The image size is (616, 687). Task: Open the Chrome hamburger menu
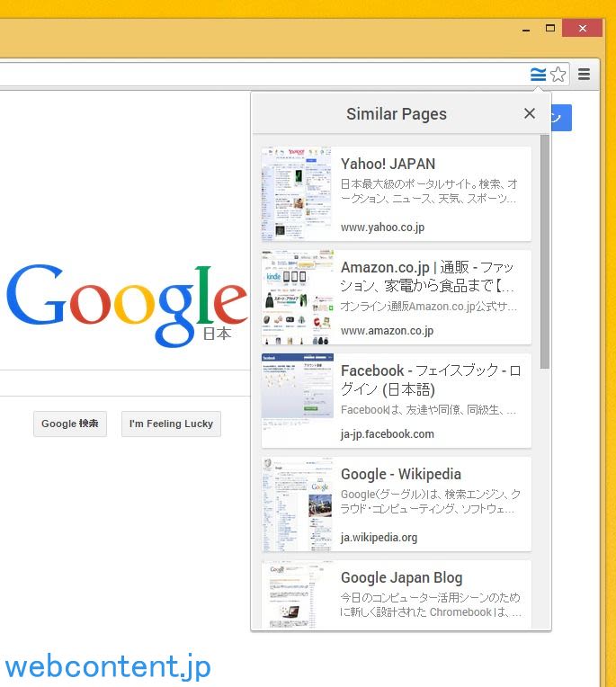coord(585,75)
